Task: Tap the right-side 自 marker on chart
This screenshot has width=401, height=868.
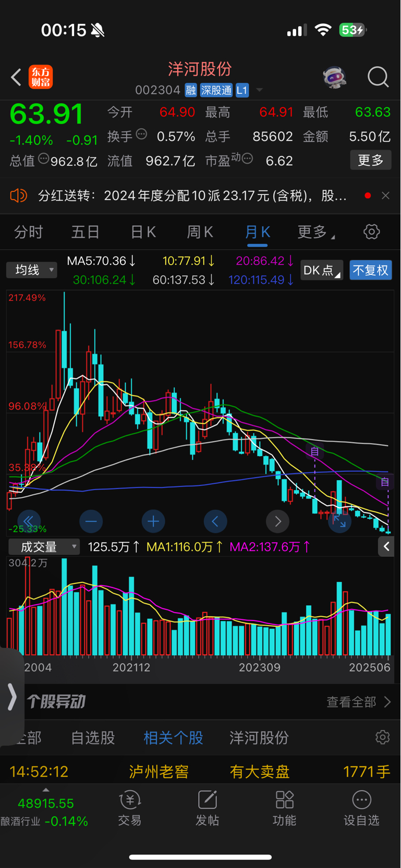Action: coord(384,482)
